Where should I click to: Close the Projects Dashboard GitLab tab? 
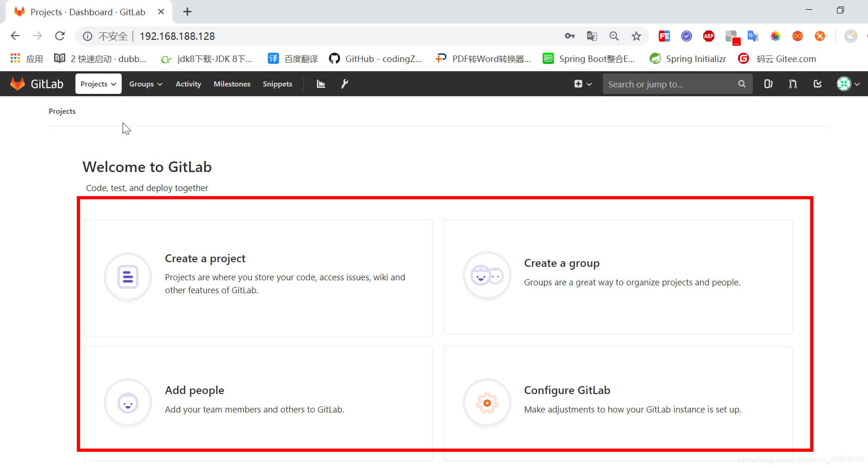click(161, 12)
